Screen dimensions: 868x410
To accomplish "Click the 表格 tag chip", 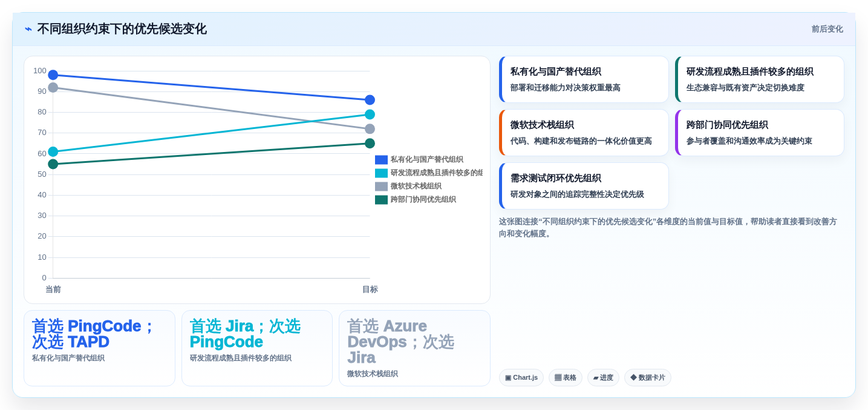I will tap(566, 378).
